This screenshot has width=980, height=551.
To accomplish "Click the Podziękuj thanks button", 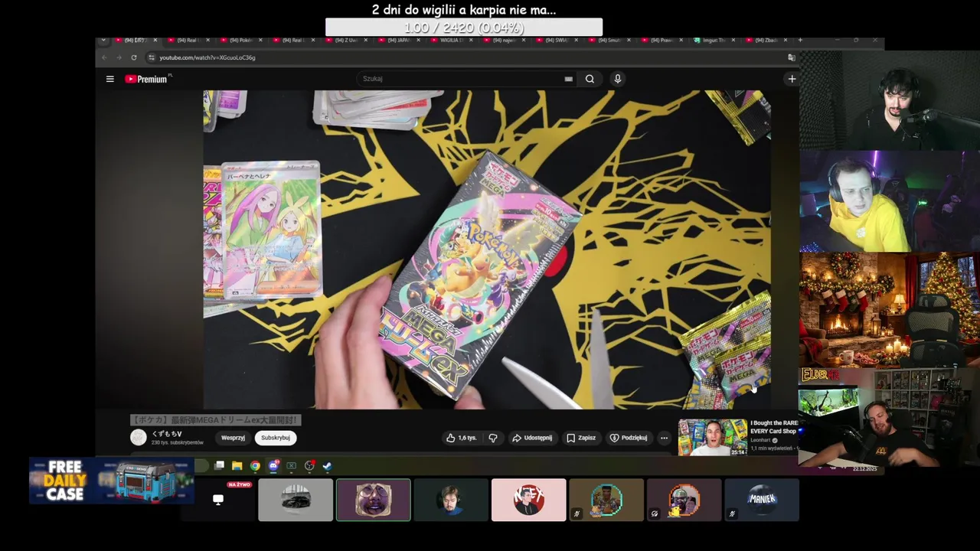I will pos(629,438).
